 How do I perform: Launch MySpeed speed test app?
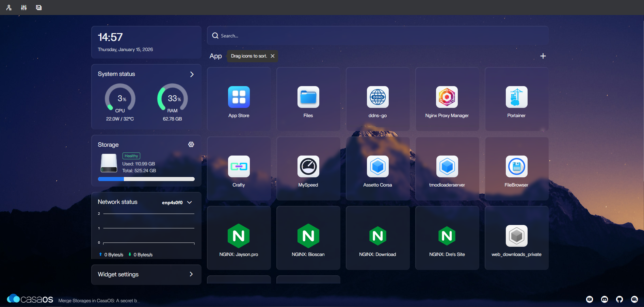308,167
